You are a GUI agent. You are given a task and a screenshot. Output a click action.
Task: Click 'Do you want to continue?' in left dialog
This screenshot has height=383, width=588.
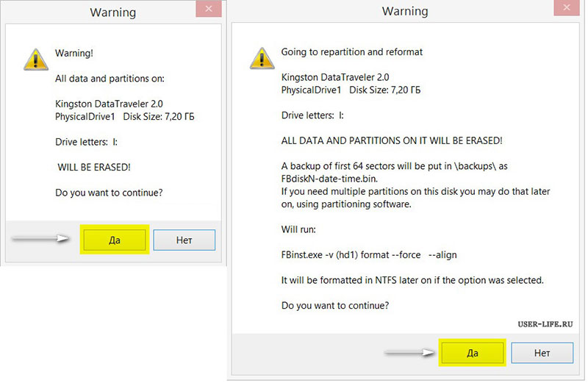tap(109, 193)
